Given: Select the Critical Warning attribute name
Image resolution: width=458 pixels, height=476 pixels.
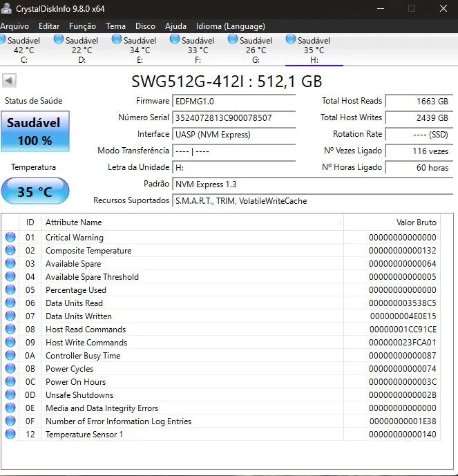Looking at the screenshot, I should pyautogui.click(x=75, y=238).
